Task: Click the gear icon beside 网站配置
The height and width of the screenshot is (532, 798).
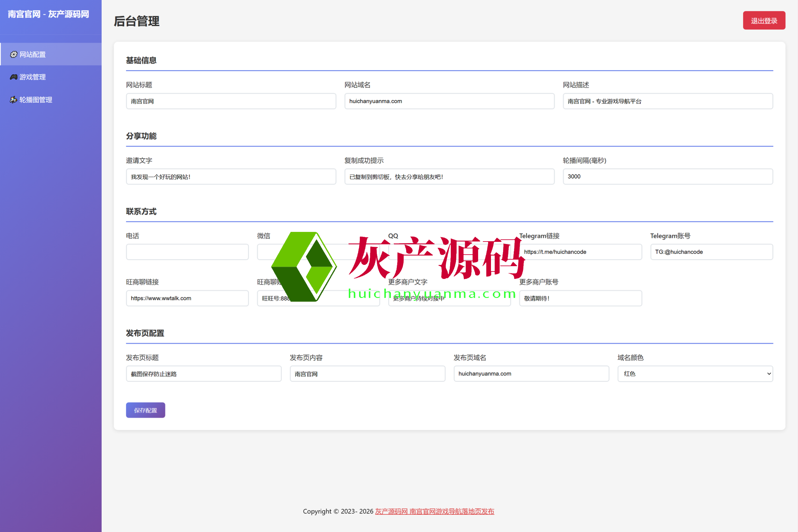Action: (x=14, y=54)
